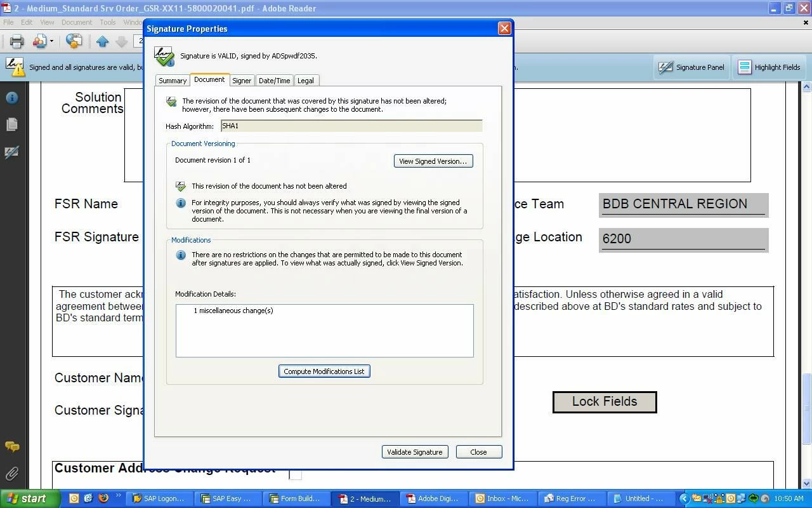Click the Print icon in toolbar

click(x=16, y=41)
